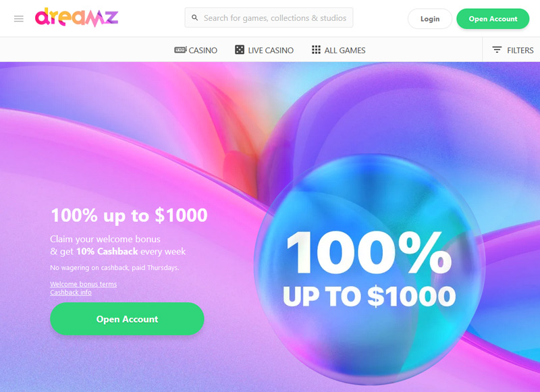Click the large green Open Account button
The image size is (540, 392).
[127, 318]
